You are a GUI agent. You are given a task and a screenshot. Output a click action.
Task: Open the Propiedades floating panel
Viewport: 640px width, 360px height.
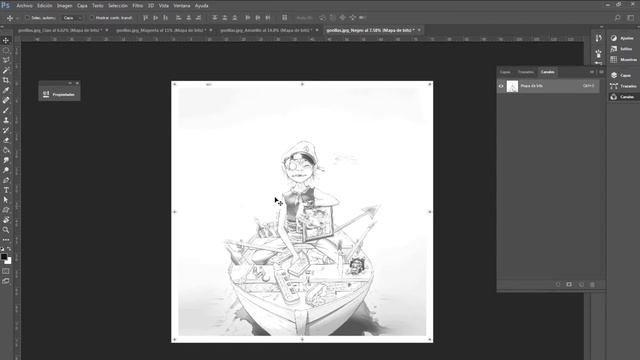point(59,94)
